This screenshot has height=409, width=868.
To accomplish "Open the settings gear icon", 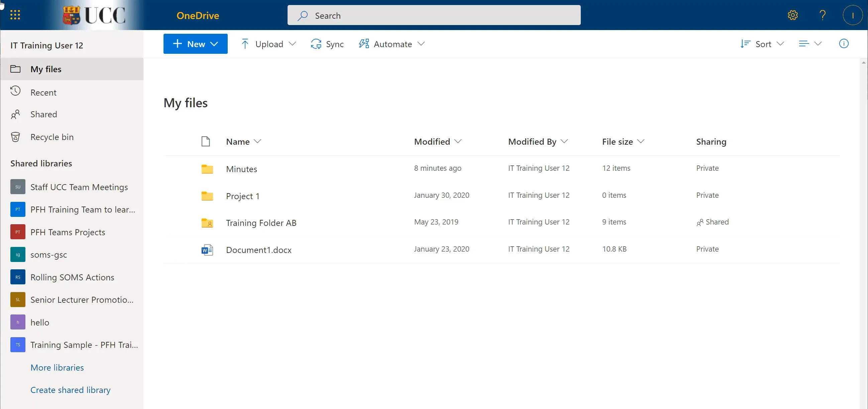I will (792, 15).
